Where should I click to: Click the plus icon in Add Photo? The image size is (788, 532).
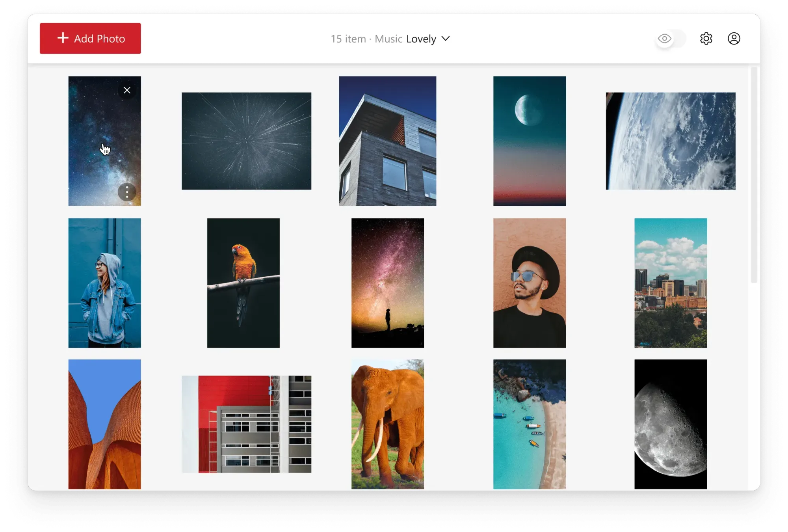(63, 38)
